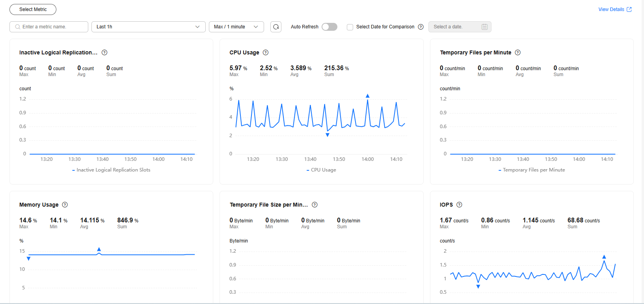Toggle CPU Usage legend series visibility
The width and height of the screenshot is (644, 304).
[x=321, y=170]
